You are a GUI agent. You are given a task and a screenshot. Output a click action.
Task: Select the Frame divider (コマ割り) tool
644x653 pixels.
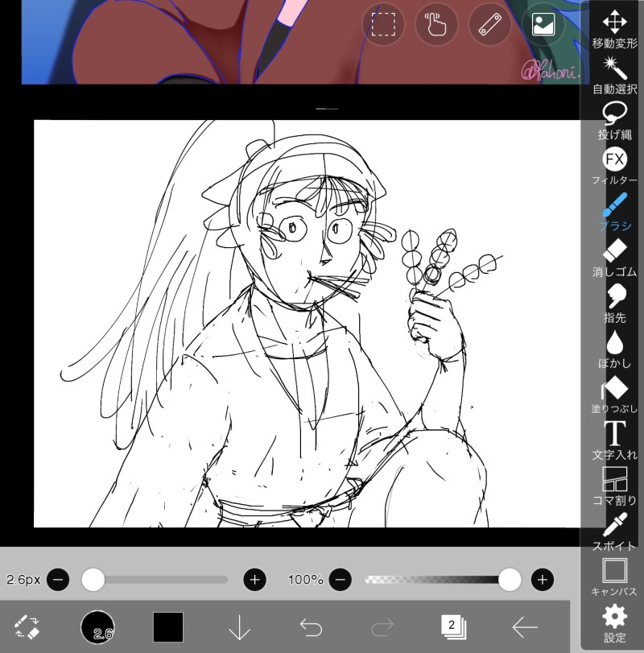pyautogui.click(x=614, y=486)
